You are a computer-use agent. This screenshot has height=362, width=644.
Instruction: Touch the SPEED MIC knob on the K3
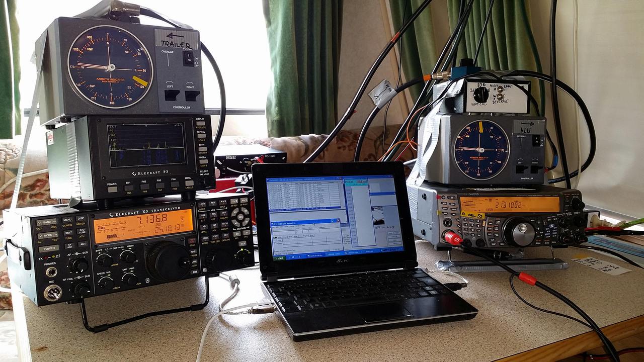(106, 283)
